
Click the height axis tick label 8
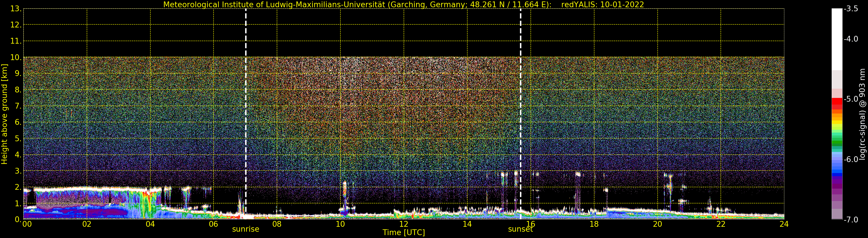click(x=18, y=90)
